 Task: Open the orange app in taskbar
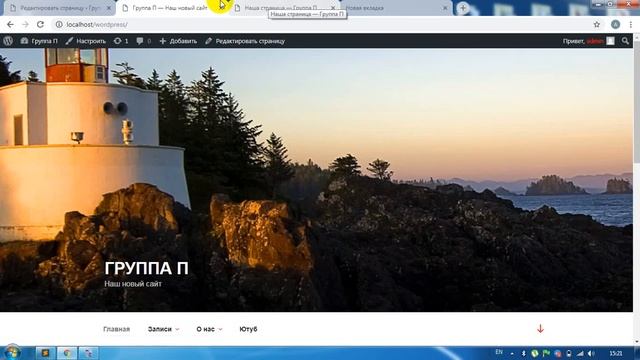pos(45,353)
